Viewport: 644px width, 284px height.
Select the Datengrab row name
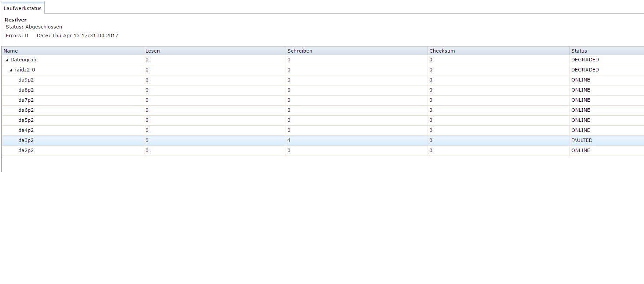(x=23, y=60)
